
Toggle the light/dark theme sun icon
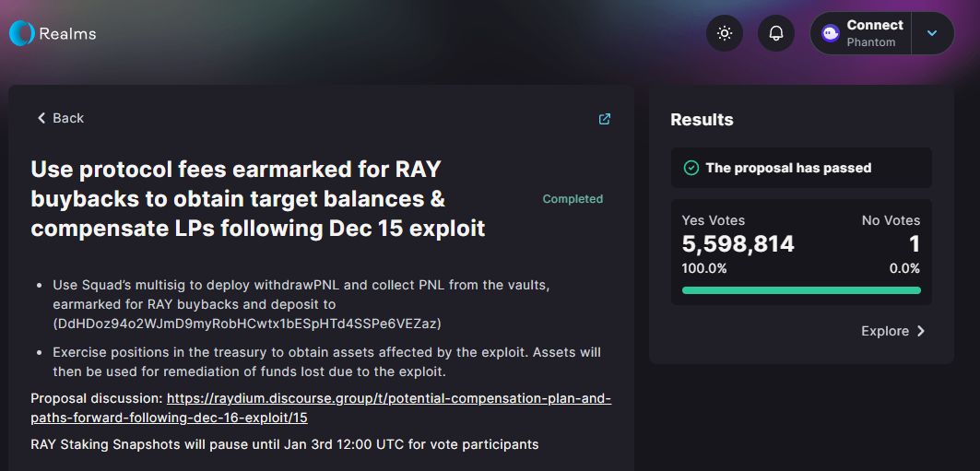click(725, 33)
